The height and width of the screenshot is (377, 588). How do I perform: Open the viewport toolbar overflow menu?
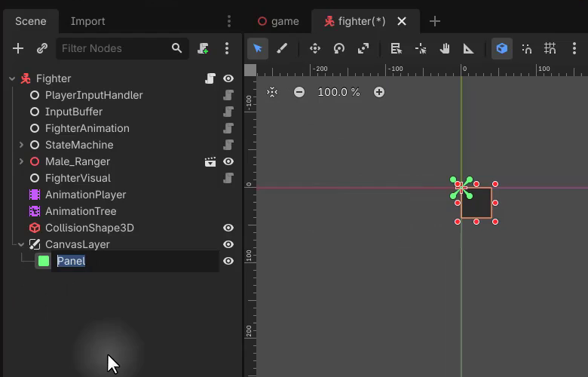(574, 48)
